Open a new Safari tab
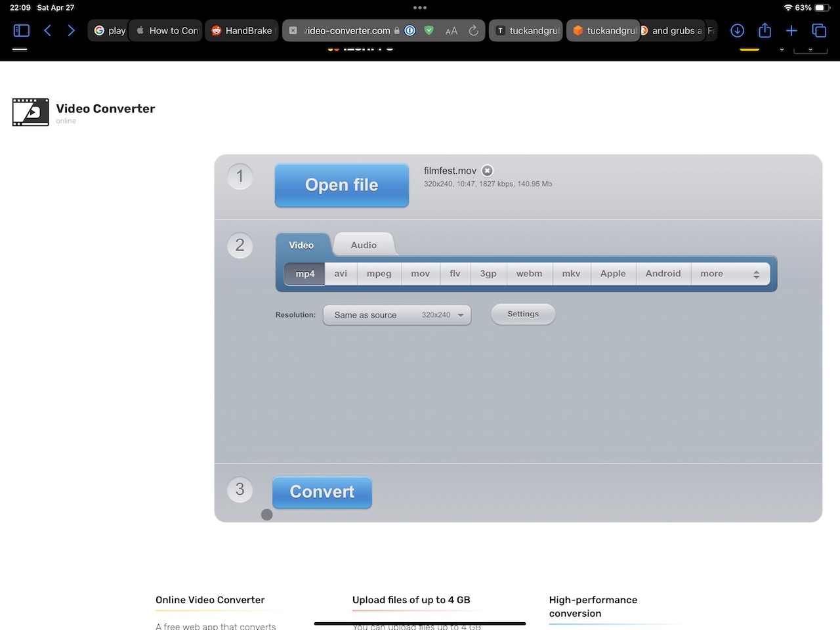Viewport: 840px width, 630px height. click(791, 31)
